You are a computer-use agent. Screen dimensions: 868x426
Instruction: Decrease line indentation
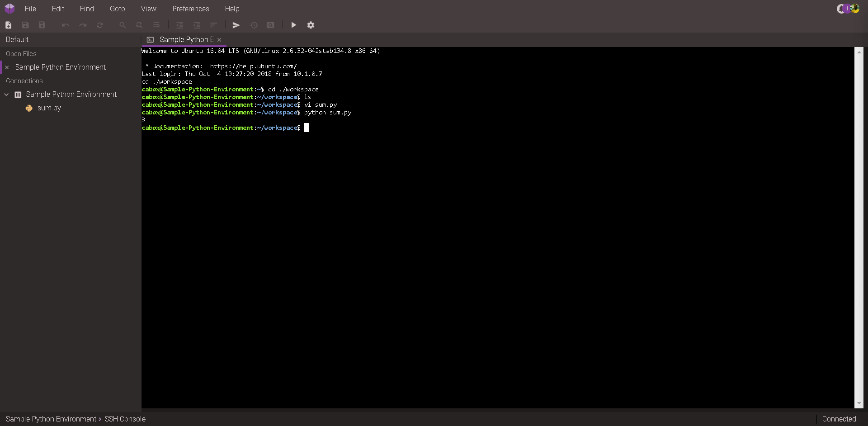tap(180, 25)
